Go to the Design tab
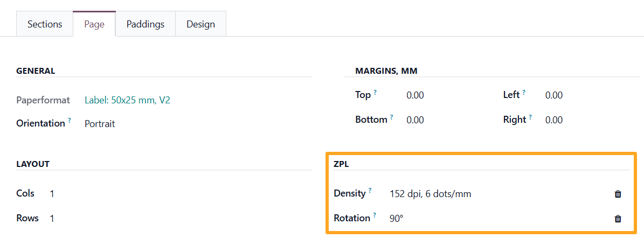Viewport: 644px width, 245px height. 200,24
